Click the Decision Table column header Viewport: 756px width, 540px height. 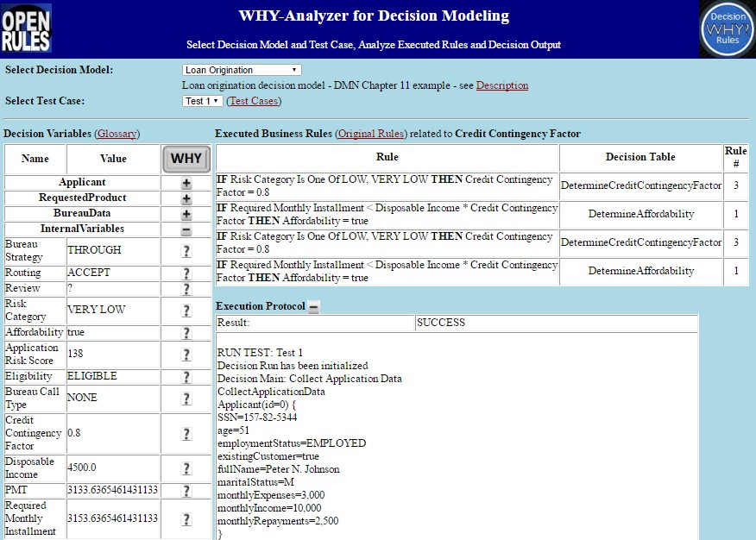[640, 157]
